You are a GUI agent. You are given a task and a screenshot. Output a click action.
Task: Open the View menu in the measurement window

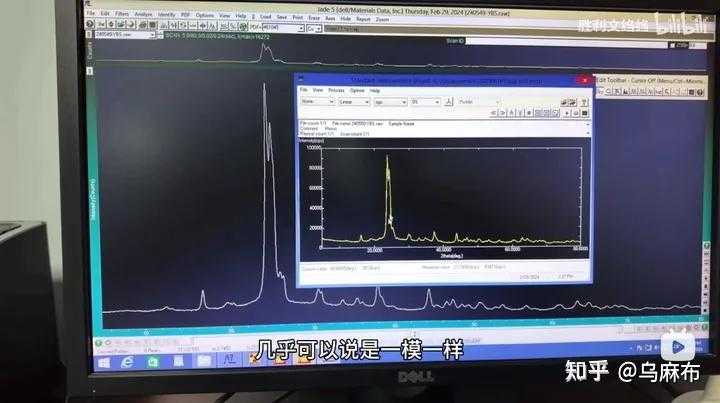coord(318,90)
